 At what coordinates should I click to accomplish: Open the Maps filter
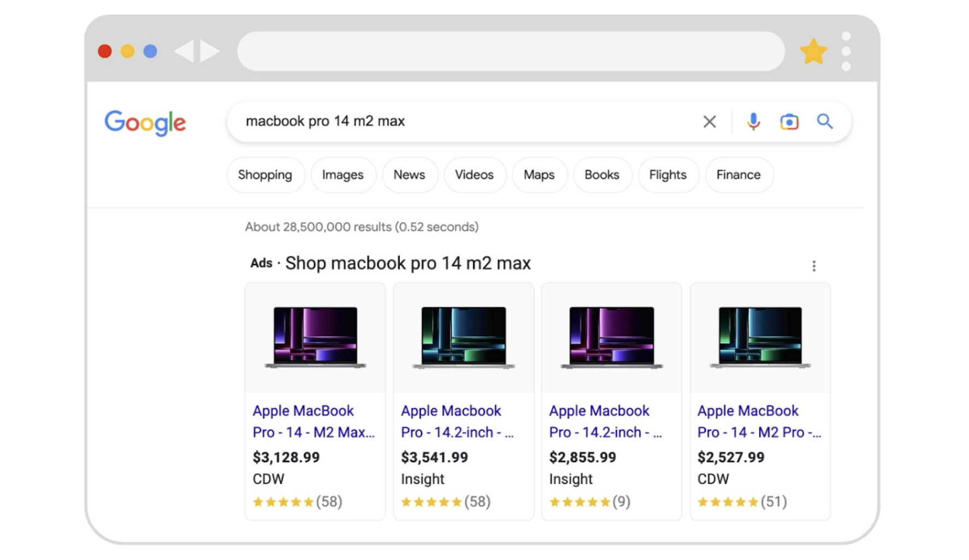[x=539, y=175]
